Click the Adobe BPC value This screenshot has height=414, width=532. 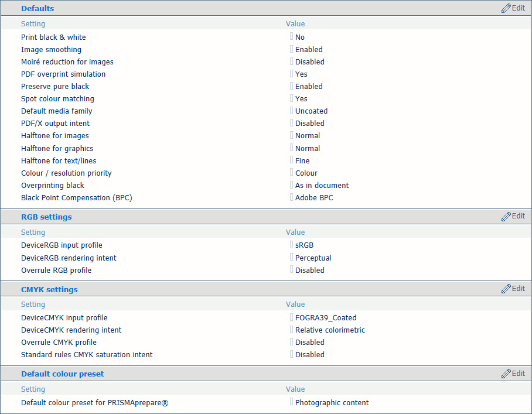[314, 198]
